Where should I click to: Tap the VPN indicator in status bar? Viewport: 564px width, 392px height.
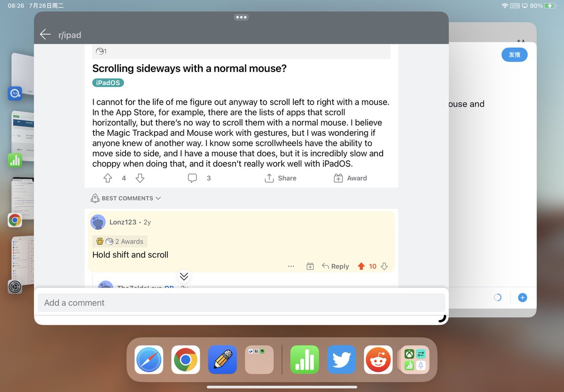(x=515, y=6)
